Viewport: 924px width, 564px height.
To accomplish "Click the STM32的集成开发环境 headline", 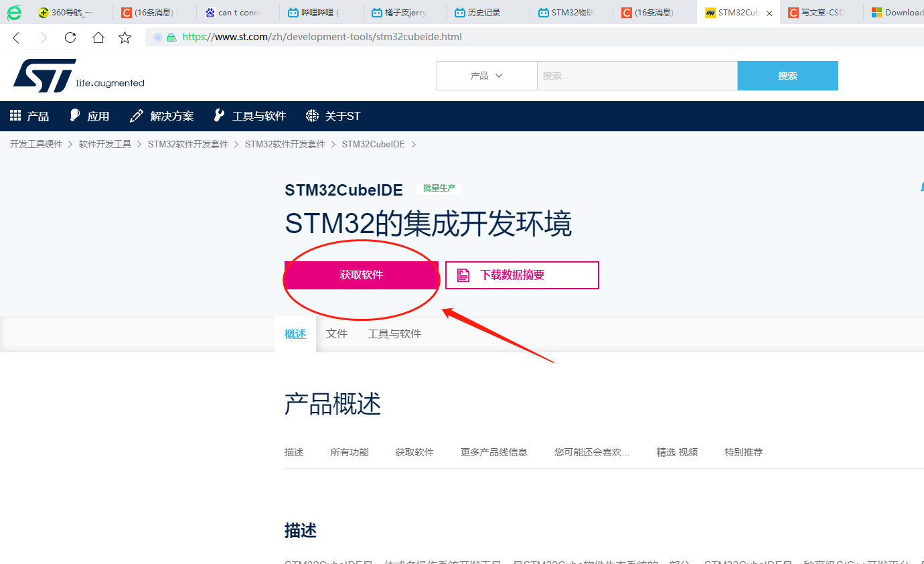I will click(x=429, y=224).
